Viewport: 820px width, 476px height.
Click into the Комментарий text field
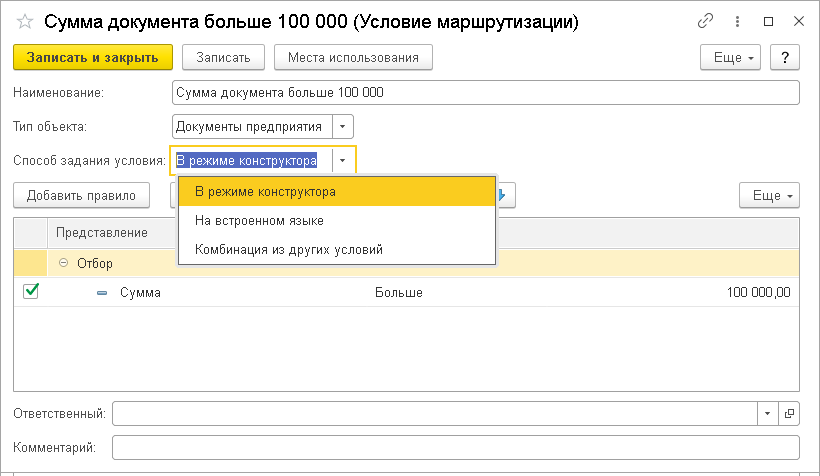pos(456,447)
